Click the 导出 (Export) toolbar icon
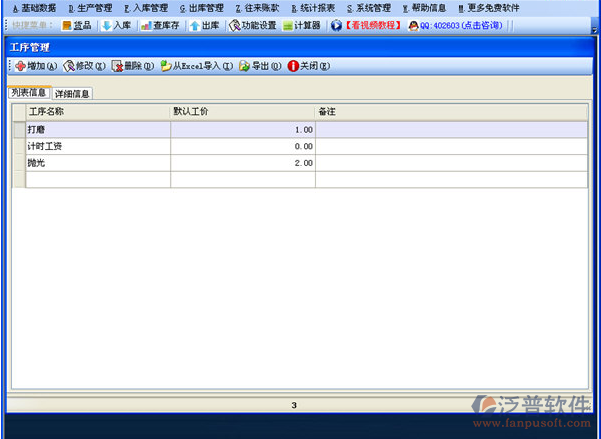 (244, 66)
